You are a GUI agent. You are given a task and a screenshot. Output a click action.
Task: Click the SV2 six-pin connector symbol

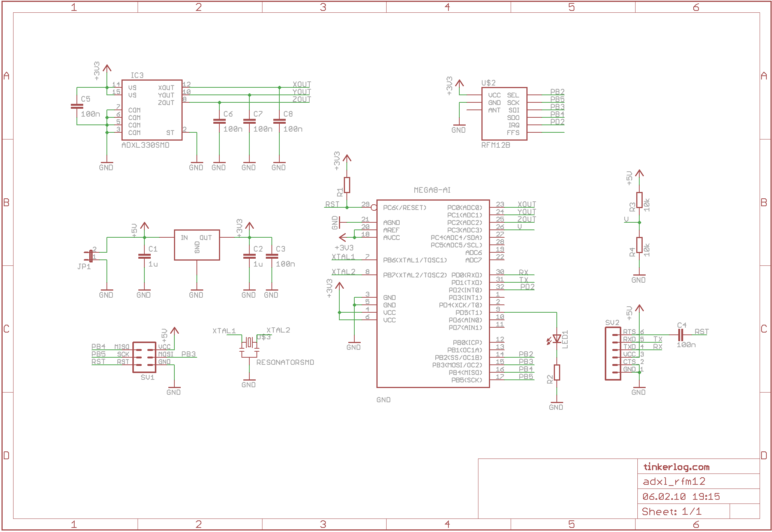(x=613, y=354)
